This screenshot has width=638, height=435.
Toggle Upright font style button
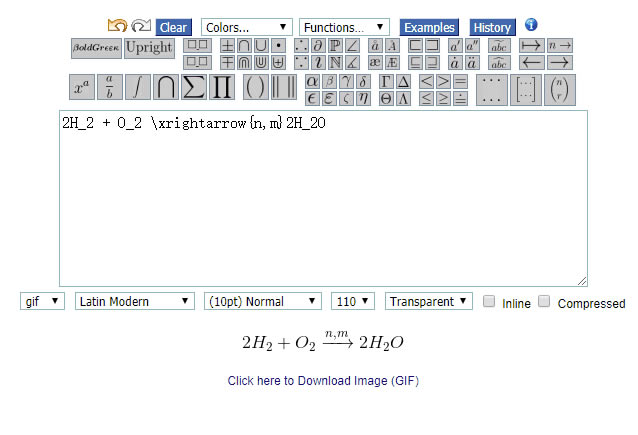click(x=149, y=48)
